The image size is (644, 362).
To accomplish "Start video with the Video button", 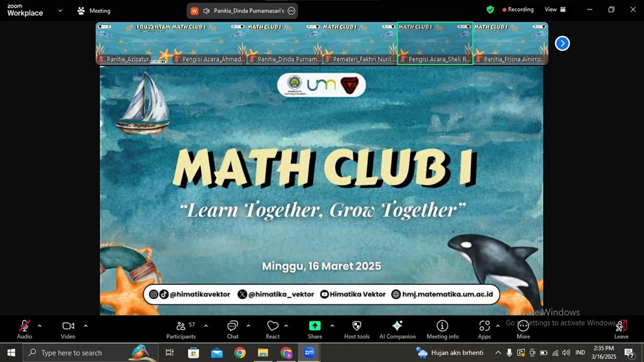I will [x=68, y=329].
